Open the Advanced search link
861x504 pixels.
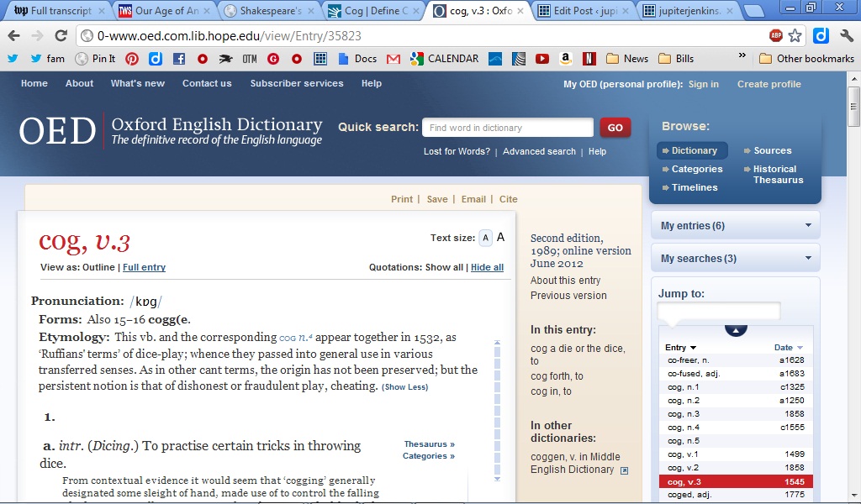coord(539,151)
